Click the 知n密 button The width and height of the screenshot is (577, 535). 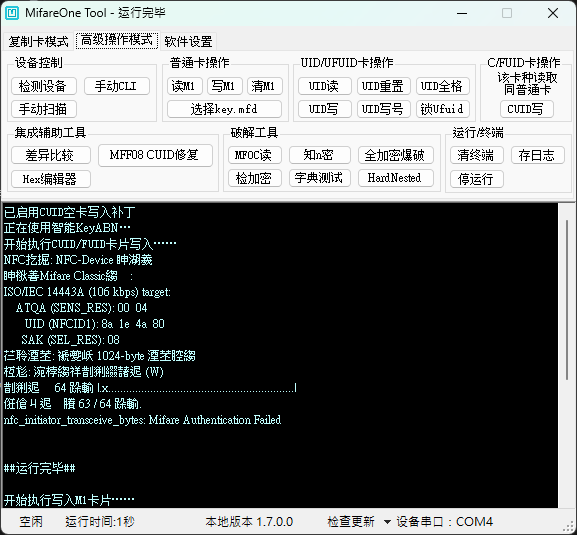319,155
